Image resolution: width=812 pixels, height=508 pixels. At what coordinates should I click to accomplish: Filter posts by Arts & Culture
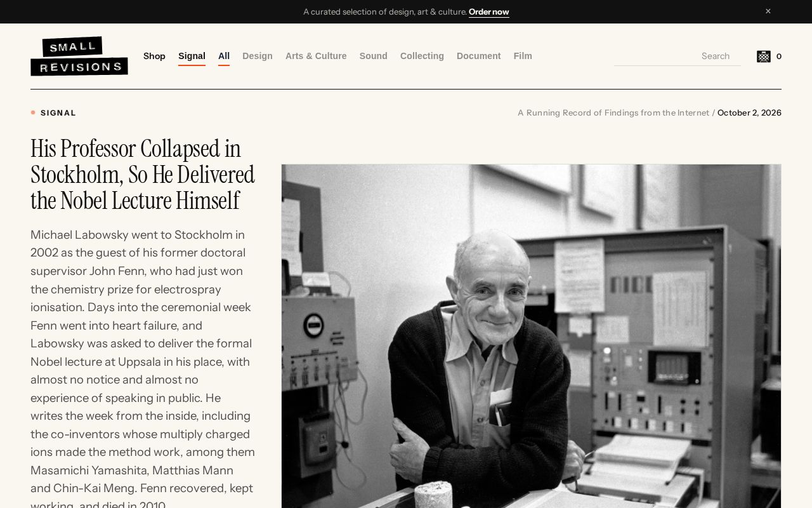(x=316, y=56)
